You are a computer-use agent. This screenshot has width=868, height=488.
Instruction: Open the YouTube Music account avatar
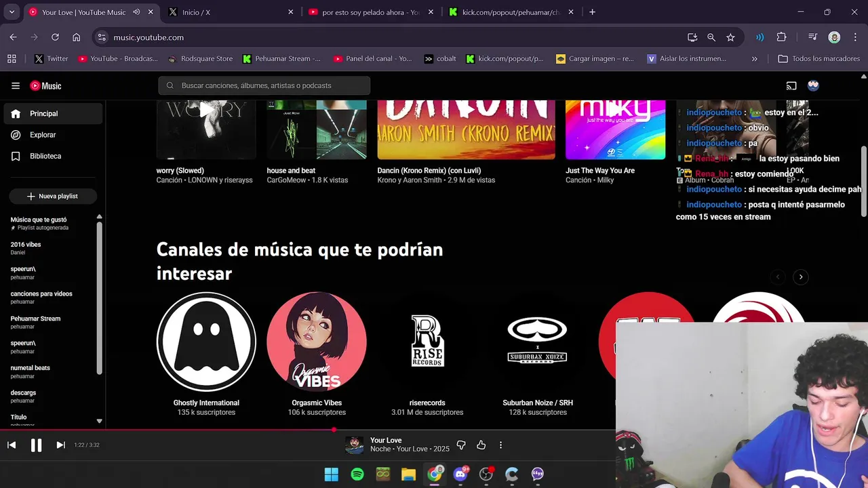coord(813,85)
